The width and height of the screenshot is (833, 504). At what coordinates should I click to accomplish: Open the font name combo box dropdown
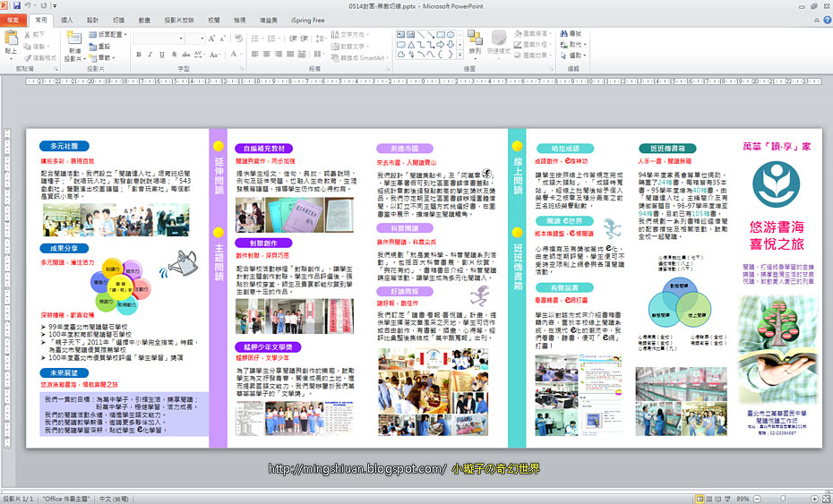coord(181,38)
